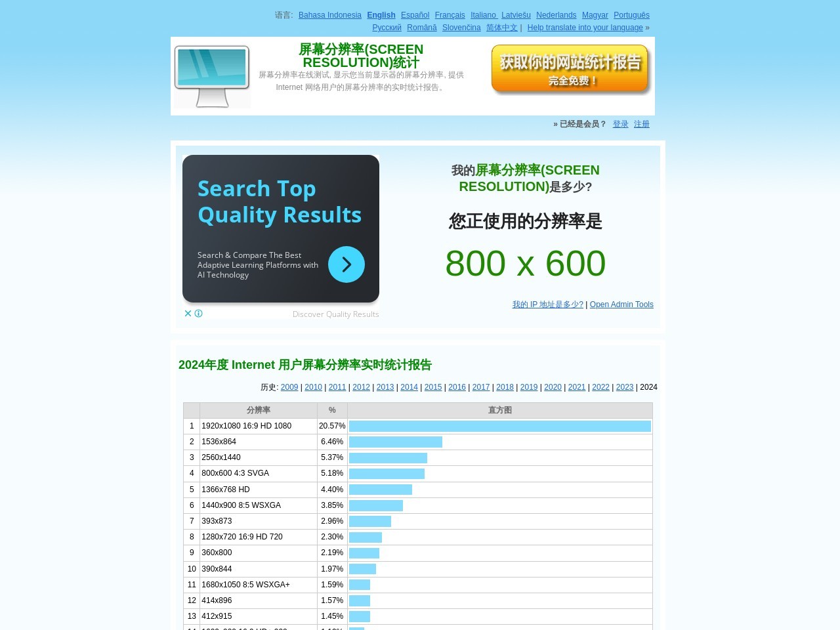
Task: View 2009 statistics history
Action: click(289, 387)
